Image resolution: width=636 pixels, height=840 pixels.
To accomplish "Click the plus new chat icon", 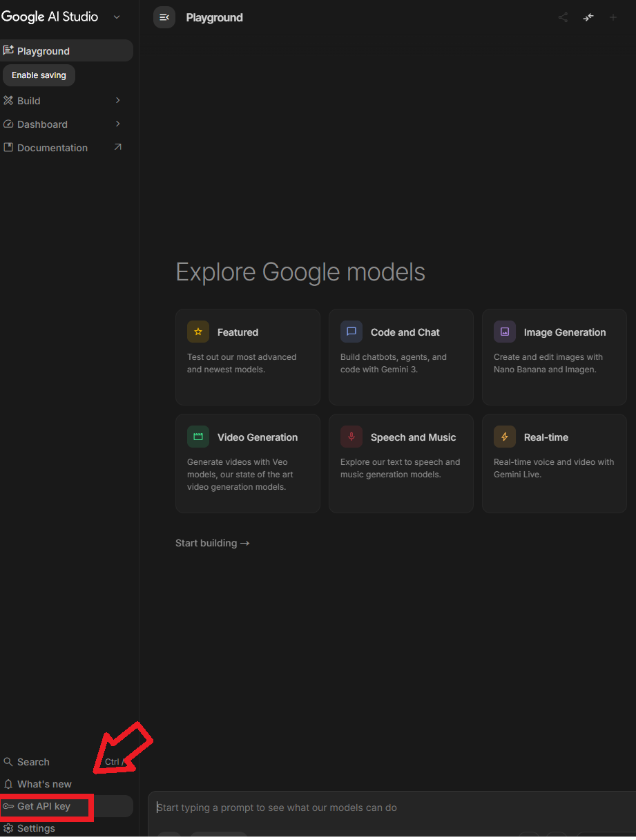I will pyautogui.click(x=613, y=17).
